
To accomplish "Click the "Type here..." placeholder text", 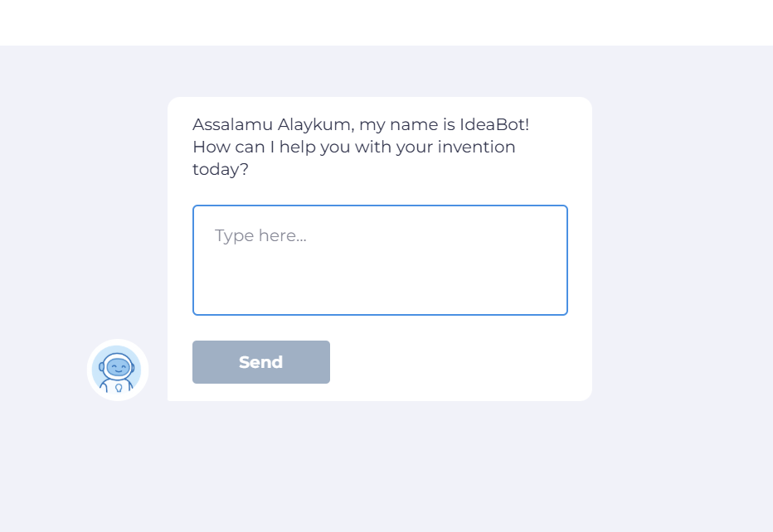I will (260, 235).
